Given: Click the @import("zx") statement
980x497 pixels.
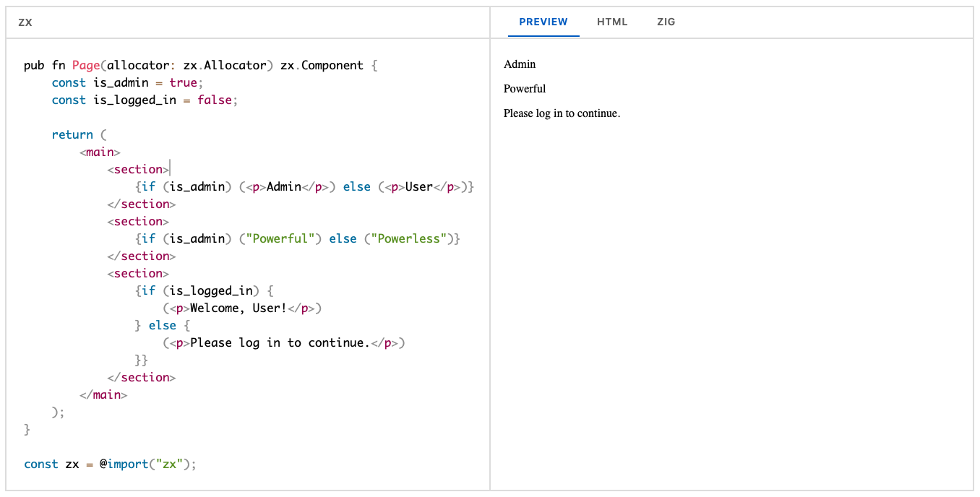Looking at the screenshot, I should pyautogui.click(x=147, y=464).
